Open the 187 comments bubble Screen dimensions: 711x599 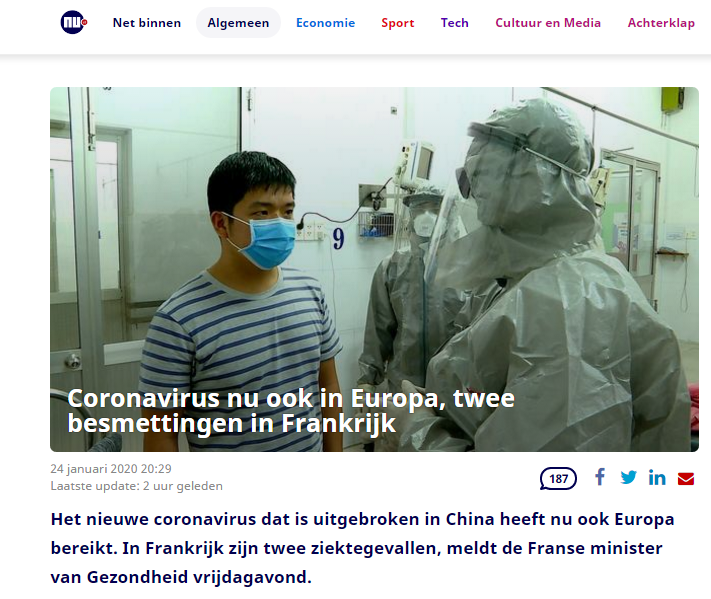pos(558,478)
